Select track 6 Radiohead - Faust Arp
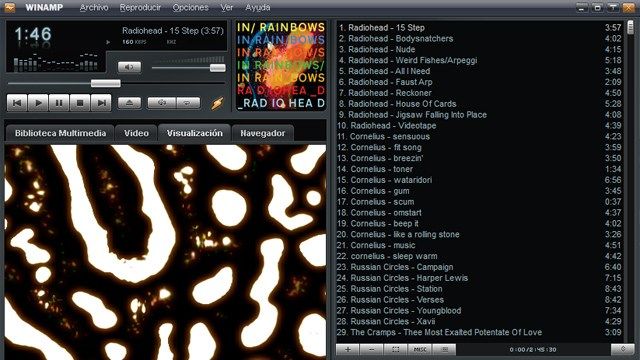Screen dimensions: 640x360 480,82
